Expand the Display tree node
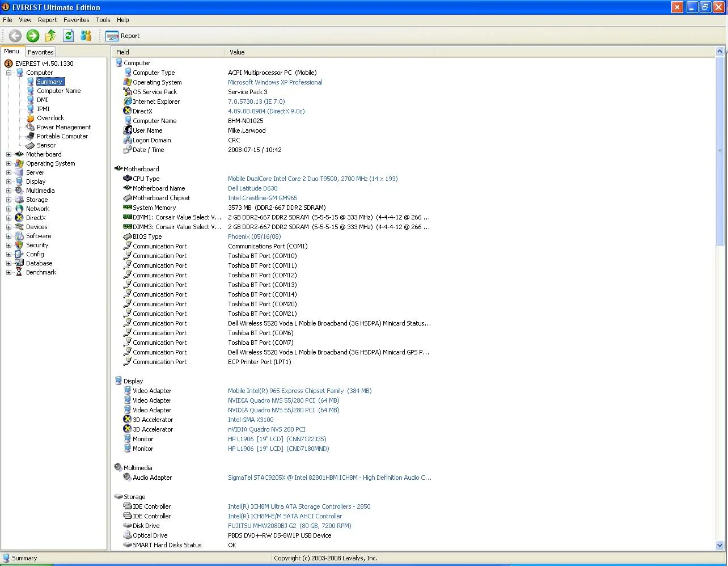This screenshot has height=566, width=728. [9, 181]
